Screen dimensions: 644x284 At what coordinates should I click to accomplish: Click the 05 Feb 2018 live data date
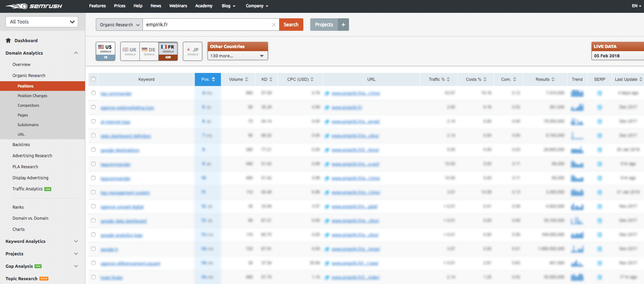coord(607,56)
